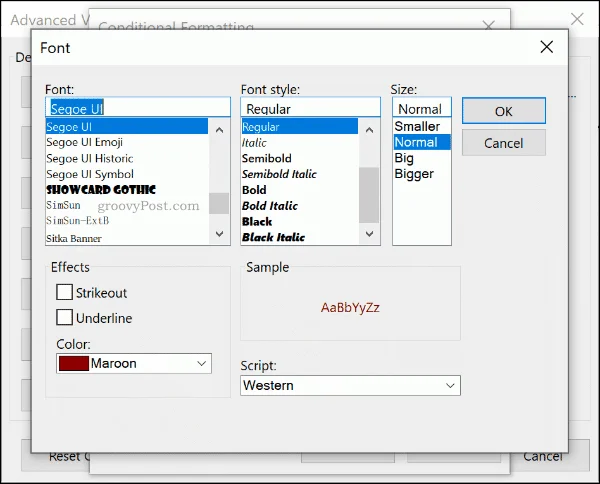Confirm font settings with OK

(x=504, y=111)
